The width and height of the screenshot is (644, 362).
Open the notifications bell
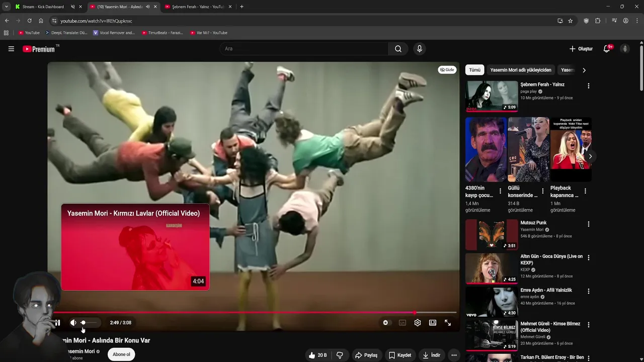(x=607, y=49)
